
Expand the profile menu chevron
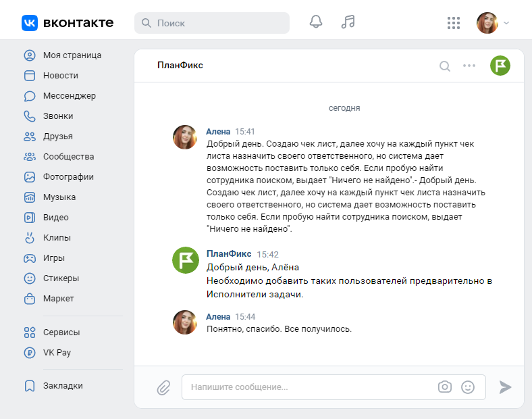[506, 23]
